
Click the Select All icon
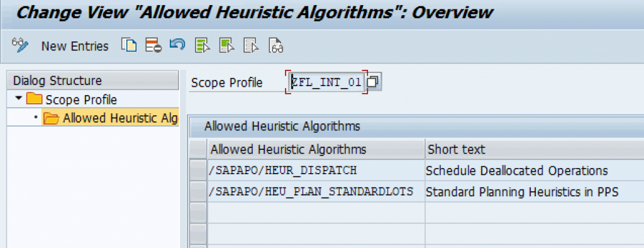coord(203,45)
